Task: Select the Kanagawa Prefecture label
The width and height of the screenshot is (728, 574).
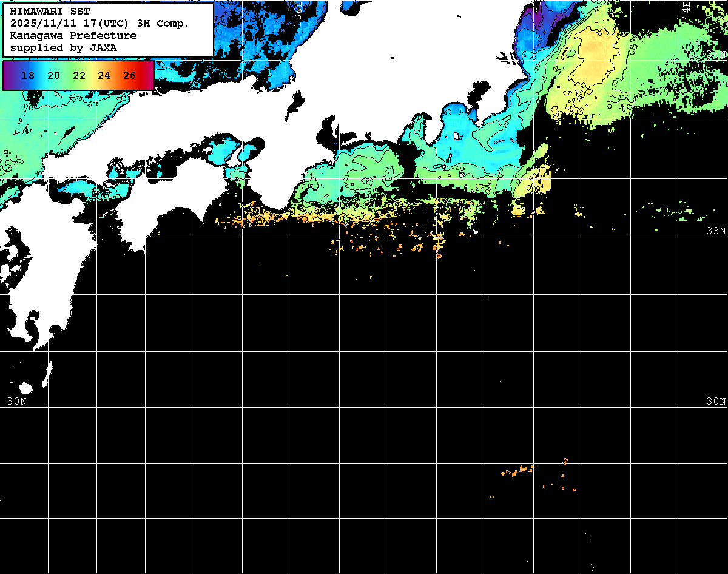Action: pyautogui.click(x=73, y=35)
